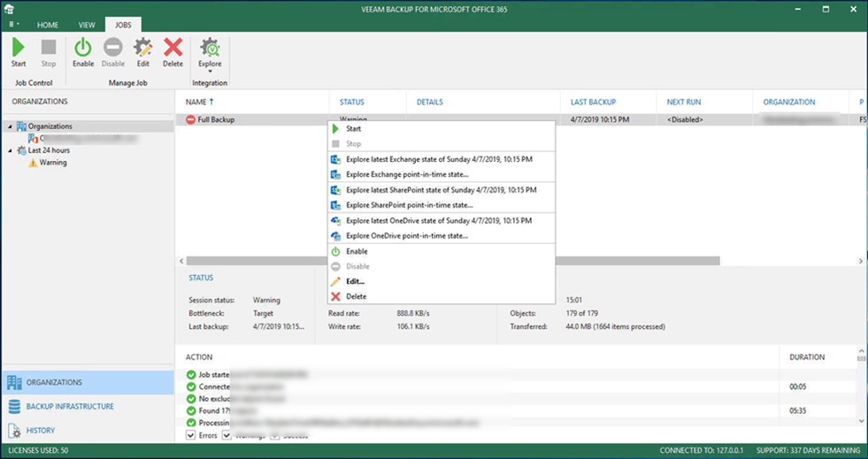Click red X icon beside Delete menu entry
The width and height of the screenshot is (868, 459).
point(335,296)
